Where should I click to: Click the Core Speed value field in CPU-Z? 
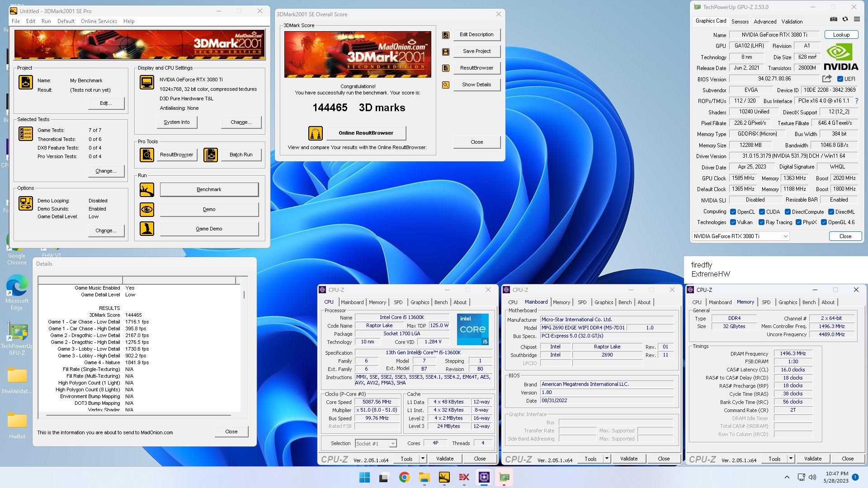click(377, 402)
